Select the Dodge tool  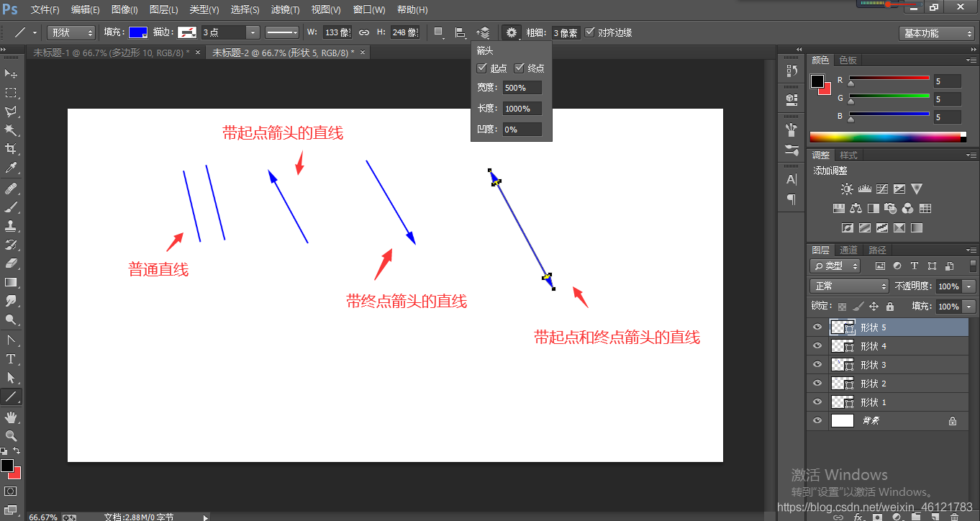[x=12, y=320]
